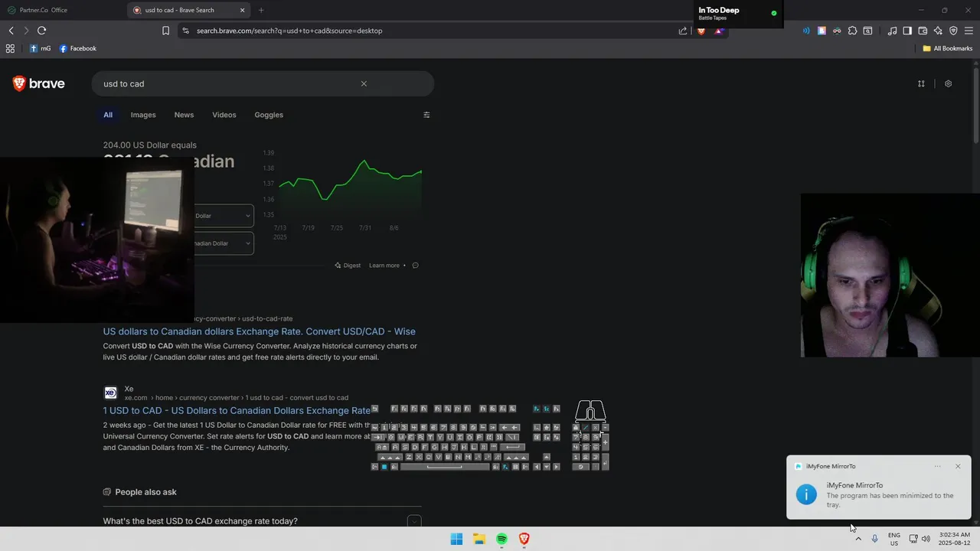
Task: Open clock and date 3:02:34 AM
Action: pos(954,539)
